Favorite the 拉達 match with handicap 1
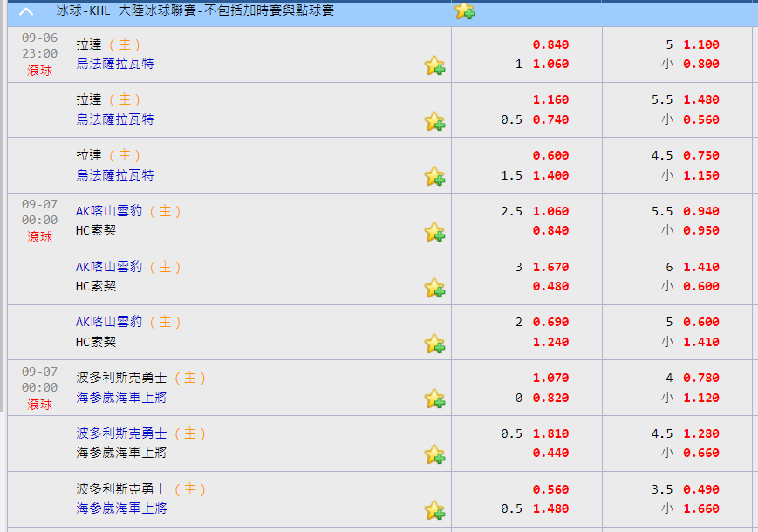This screenshot has height=532, width=758. pos(434,65)
